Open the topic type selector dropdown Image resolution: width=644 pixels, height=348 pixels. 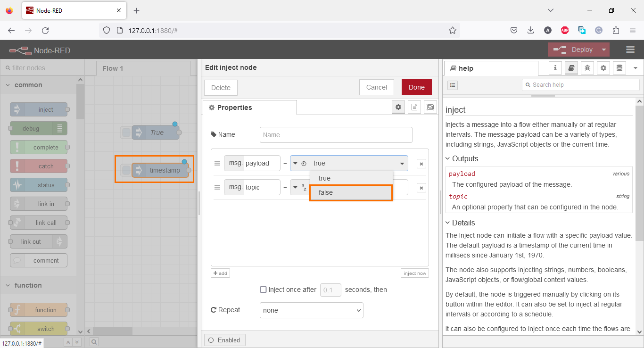point(296,187)
